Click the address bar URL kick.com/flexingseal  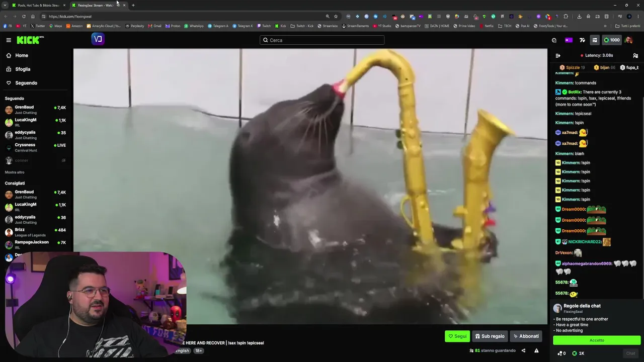pos(70,17)
